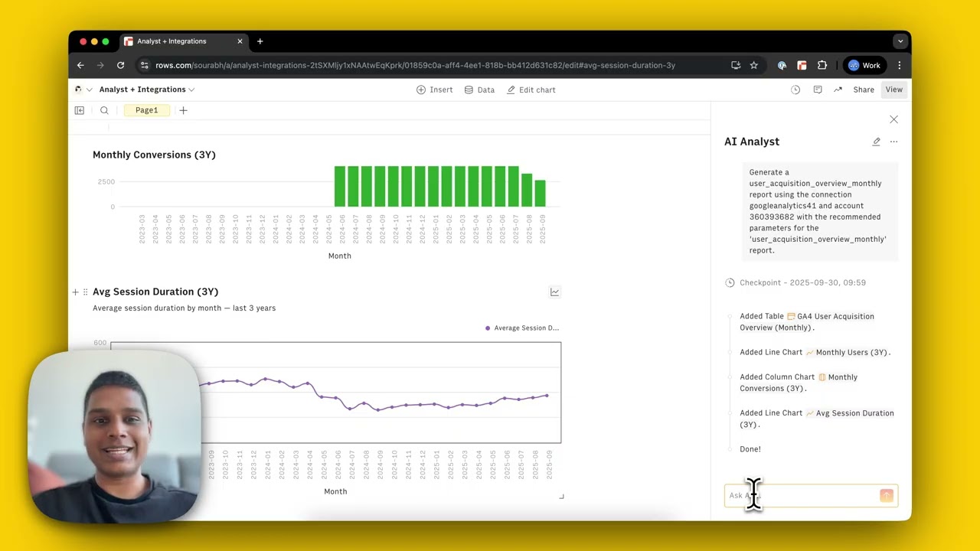
Task: Click the add element plus beside Avg Session Duration
Action: (75, 292)
